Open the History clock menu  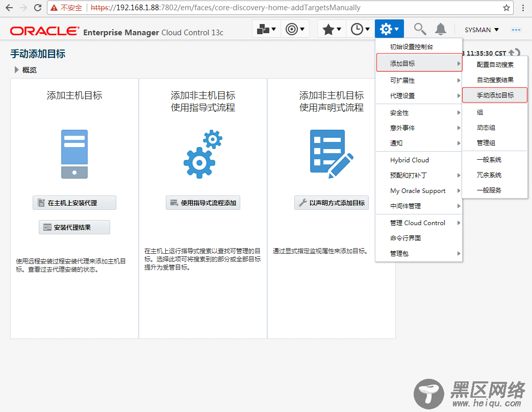point(360,29)
